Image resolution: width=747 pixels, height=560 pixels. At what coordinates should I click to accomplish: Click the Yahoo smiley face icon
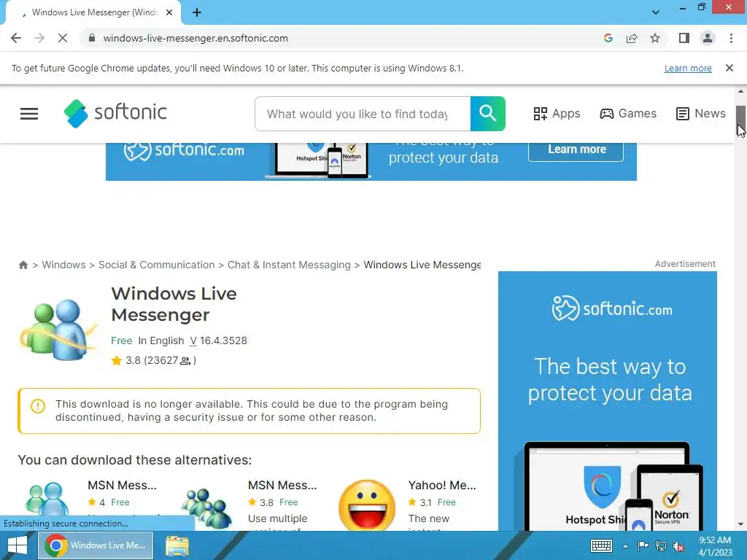pyautogui.click(x=367, y=505)
